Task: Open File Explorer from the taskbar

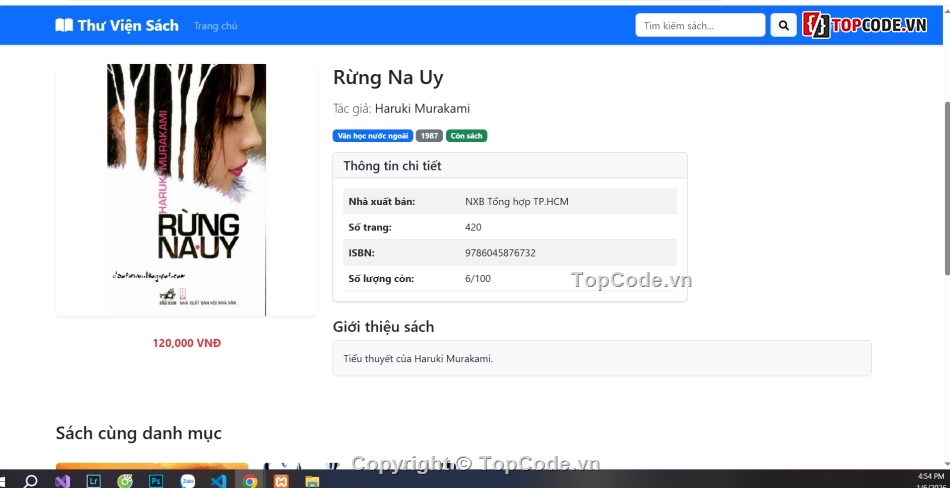Action: (312, 480)
